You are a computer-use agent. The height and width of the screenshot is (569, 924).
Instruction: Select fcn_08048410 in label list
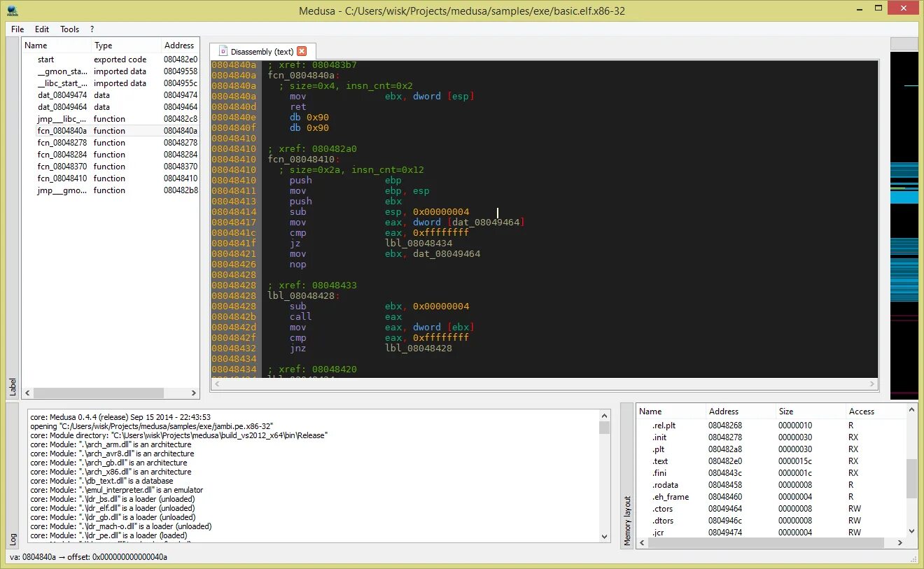coord(111,178)
